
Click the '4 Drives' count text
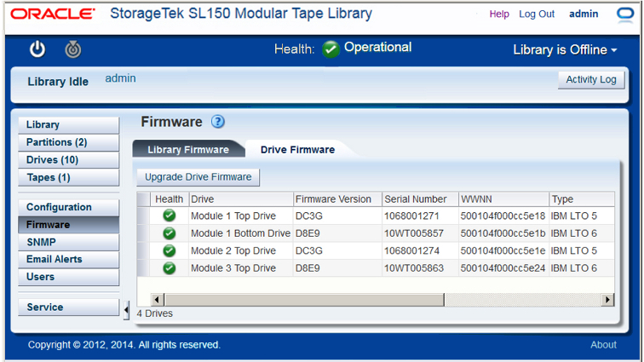pos(155,313)
